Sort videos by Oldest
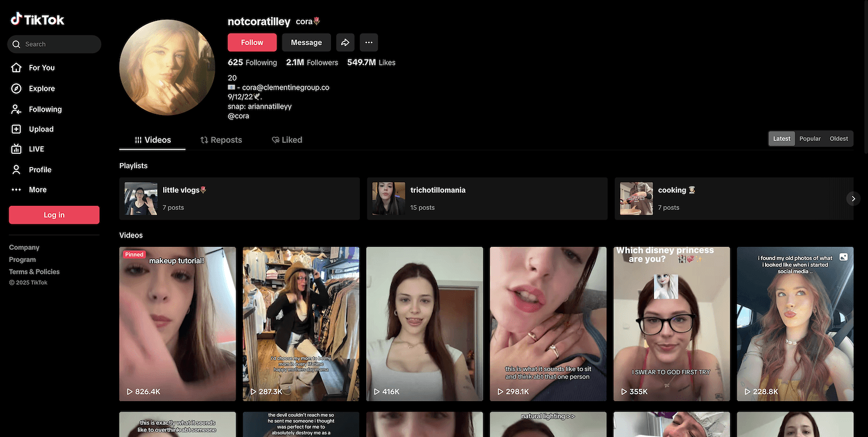868x437 pixels. (838, 139)
